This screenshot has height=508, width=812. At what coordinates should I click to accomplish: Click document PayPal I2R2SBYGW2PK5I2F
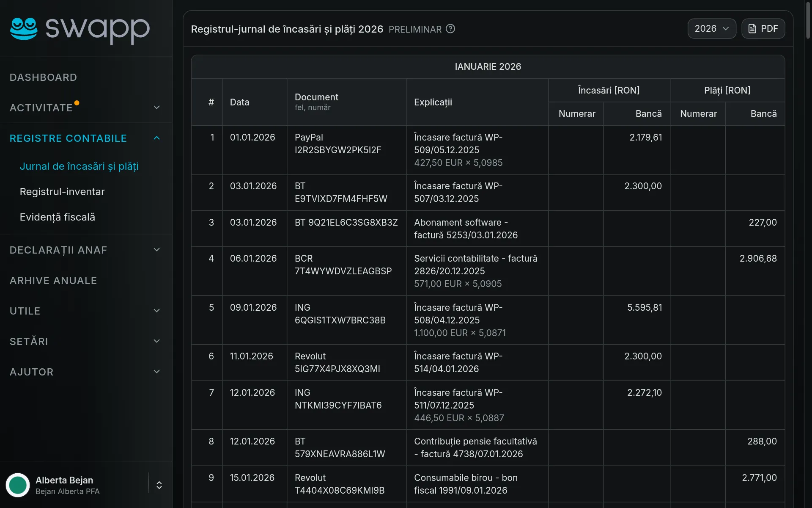click(x=338, y=144)
